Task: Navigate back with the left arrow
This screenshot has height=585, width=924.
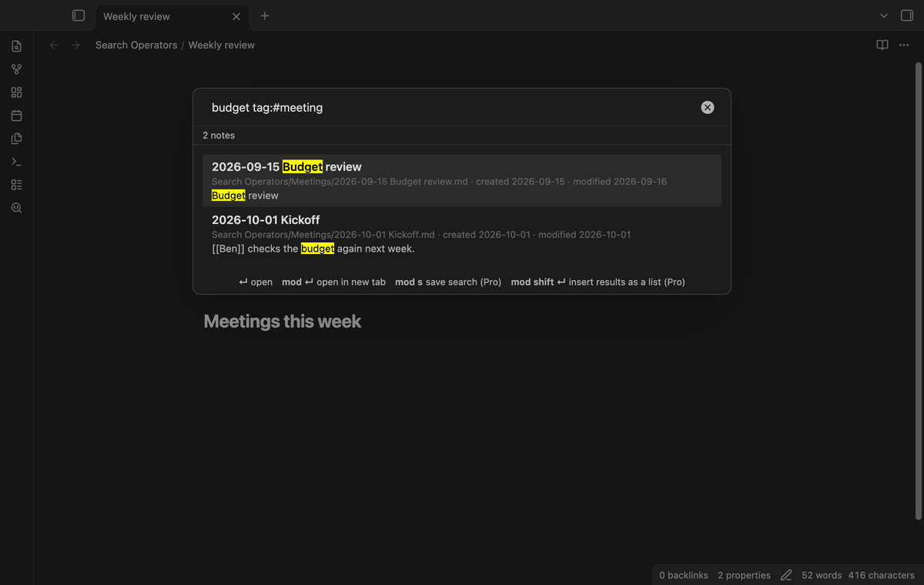Action: pyautogui.click(x=54, y=45)
